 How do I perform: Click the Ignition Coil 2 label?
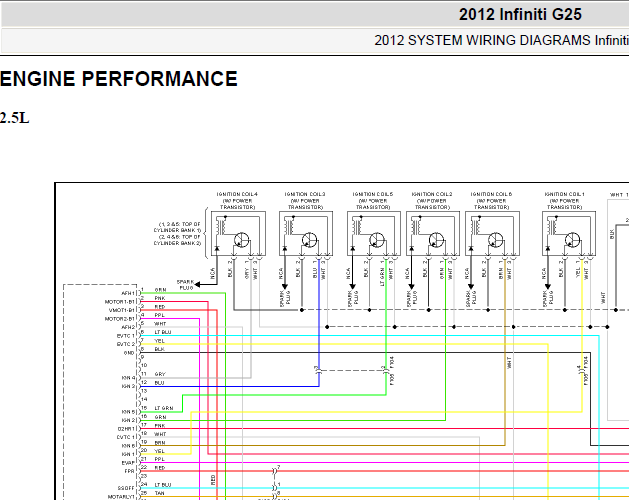pos(432,200)
